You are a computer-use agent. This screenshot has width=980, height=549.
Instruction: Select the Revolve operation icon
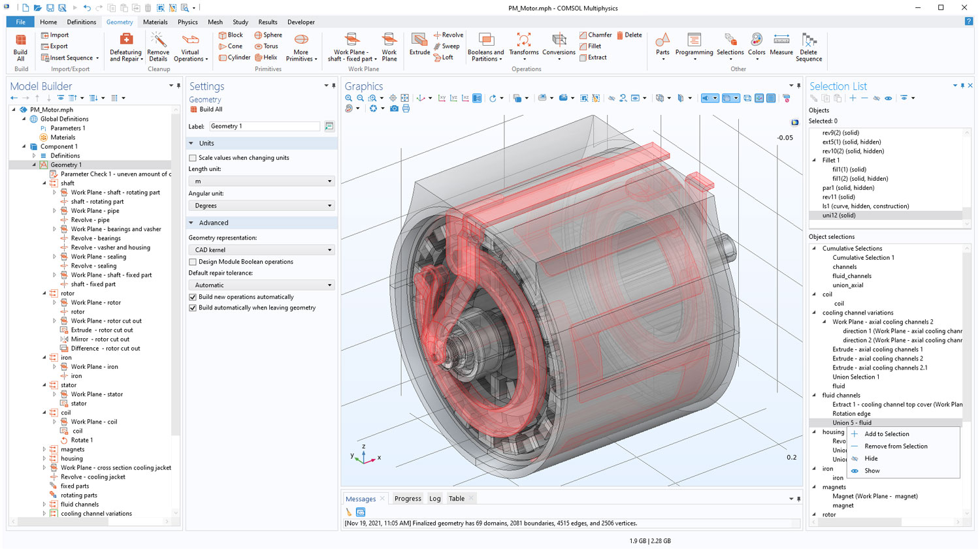click(x=448, y=35)
